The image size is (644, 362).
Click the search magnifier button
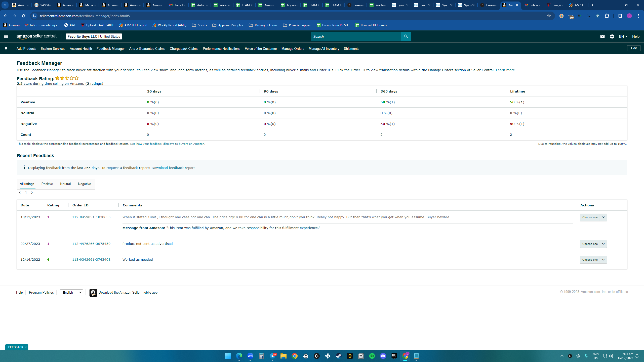click(406, 36)
